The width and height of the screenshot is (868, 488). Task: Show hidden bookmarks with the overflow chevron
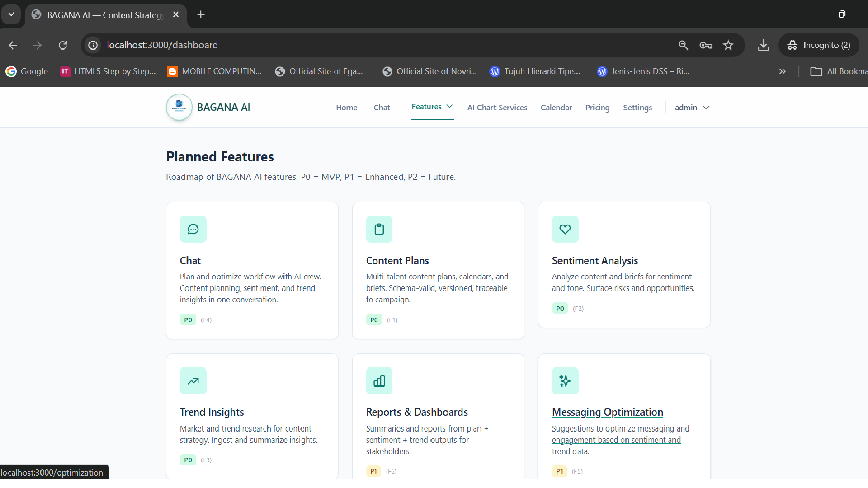coord(782,71)
